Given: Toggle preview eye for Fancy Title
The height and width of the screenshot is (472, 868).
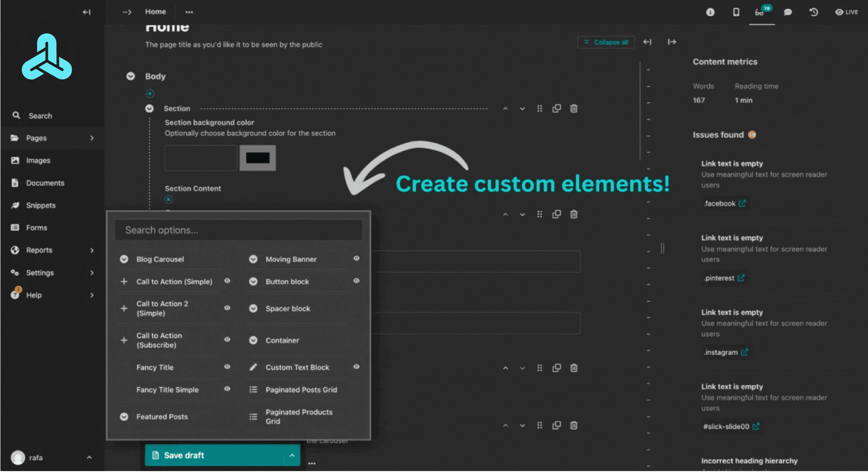Looking at the screenshot, I should point(227,367).
